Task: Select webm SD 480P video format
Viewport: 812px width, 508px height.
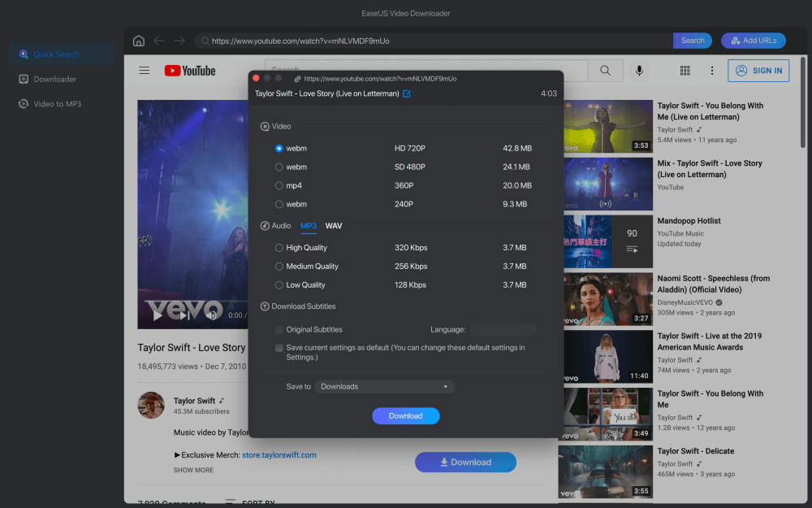Action: (279, 167)
